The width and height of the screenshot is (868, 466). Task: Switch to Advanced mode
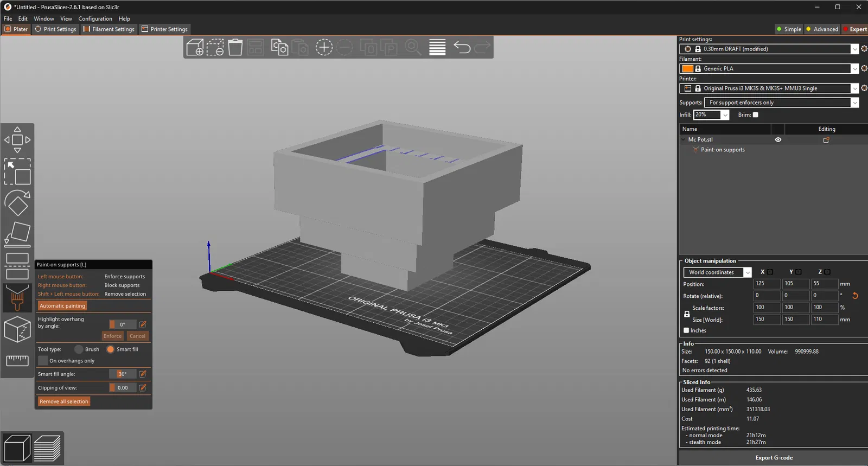822,29
